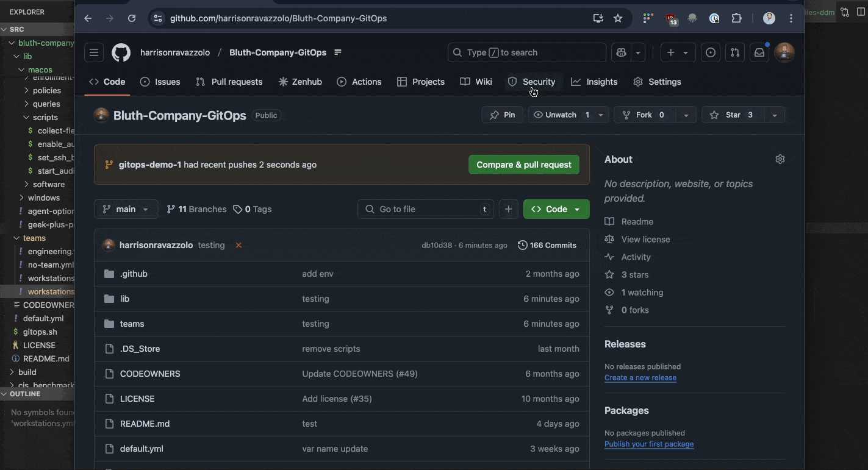This screenshot has width=868, height=470.
Task: Click the browser back arrow
Action: click(x=88, y=18)
